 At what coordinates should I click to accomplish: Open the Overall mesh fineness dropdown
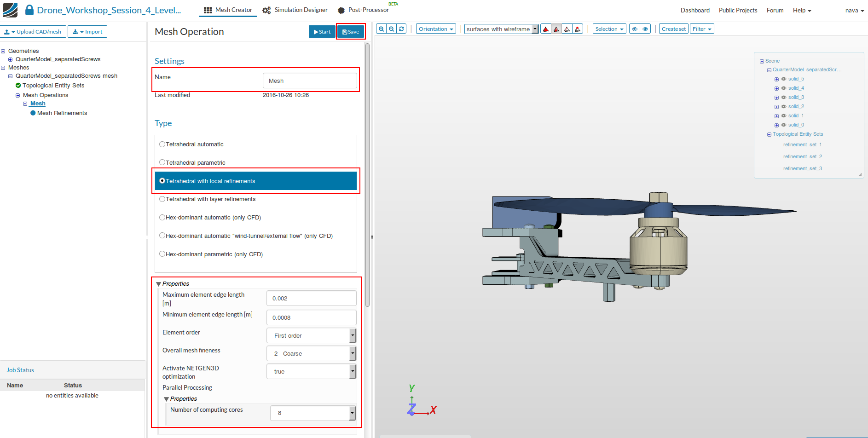pyautogui.click(x=311, y=353)
